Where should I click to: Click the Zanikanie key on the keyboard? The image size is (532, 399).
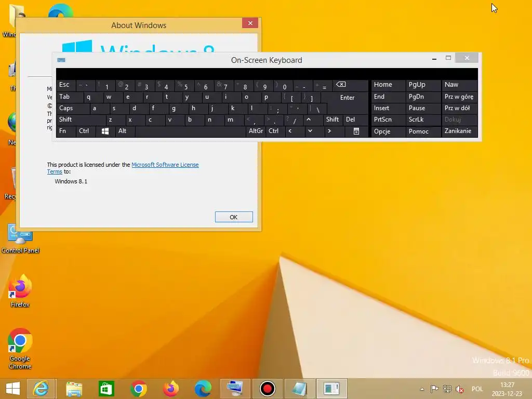pyautogui.click(x=459, y=131)
